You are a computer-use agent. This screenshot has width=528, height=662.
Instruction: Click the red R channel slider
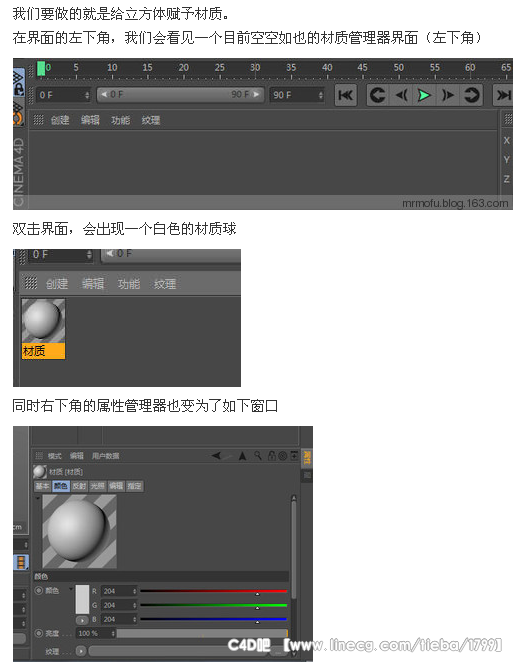[214, 591]
